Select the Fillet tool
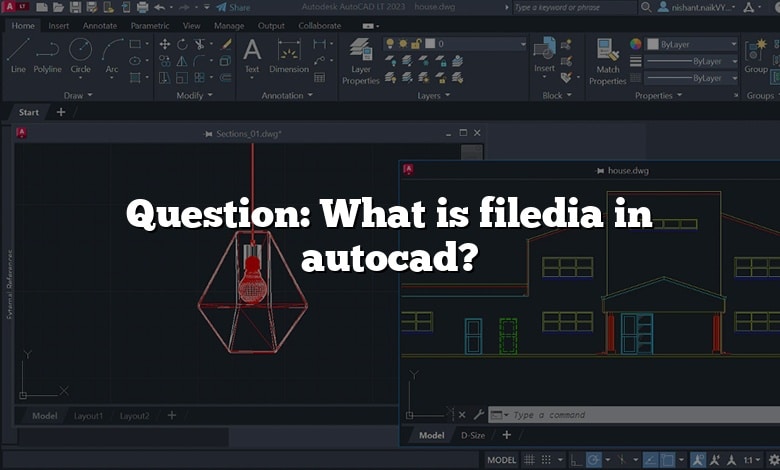Screen dimensions: 780x470 [x=199, y=61]
